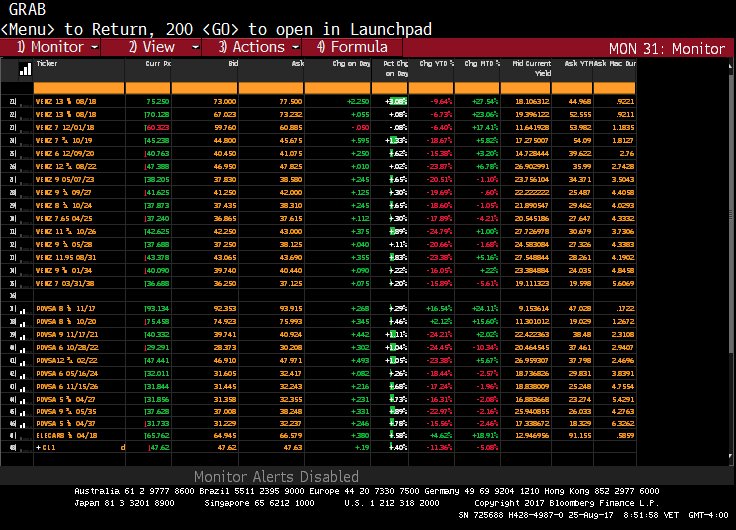The image size is (736, 530).
Task: Open chart icon for PDVSA 6 10/28/22 row
Action: pos(23,349)
